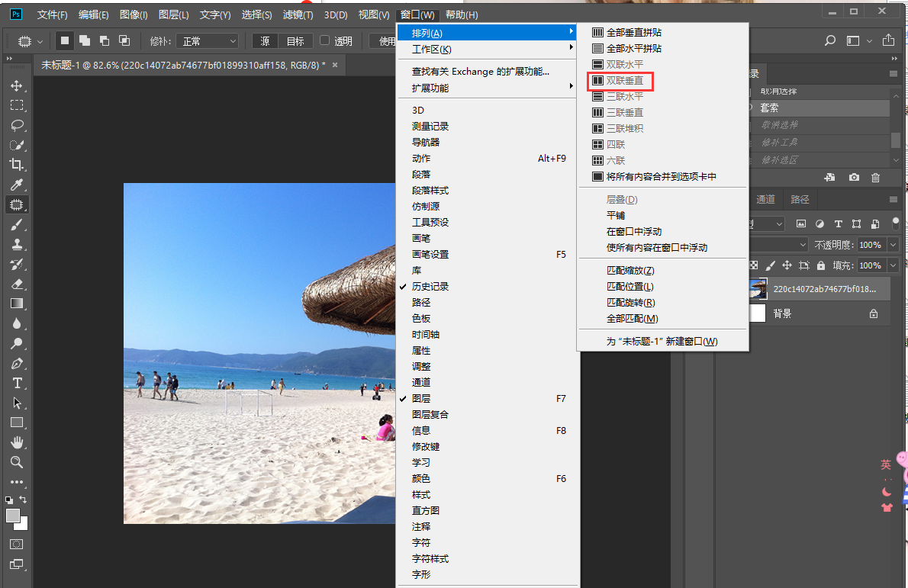Swap foreground and background colors
The height and width of the screenshot is (588, 908).
[x=23, y=500]
